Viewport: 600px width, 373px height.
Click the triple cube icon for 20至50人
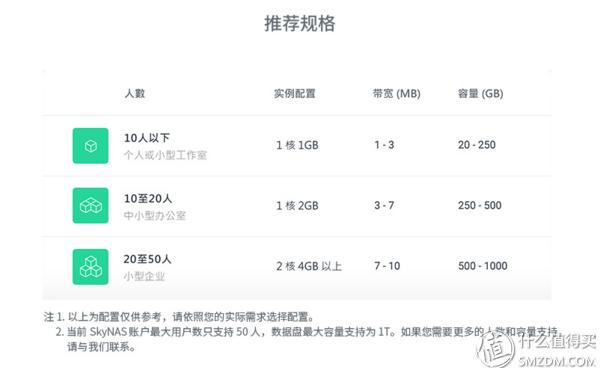[x=90, y=267]
